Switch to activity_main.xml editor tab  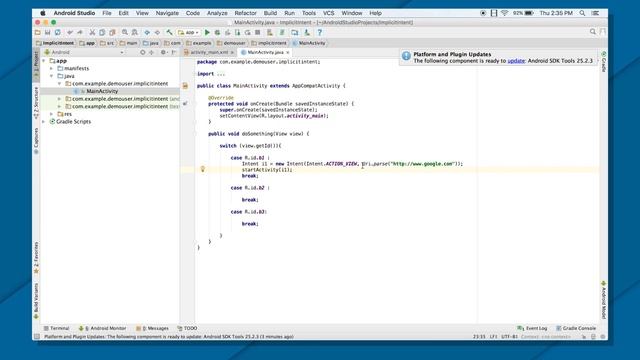tap(209, 52)
